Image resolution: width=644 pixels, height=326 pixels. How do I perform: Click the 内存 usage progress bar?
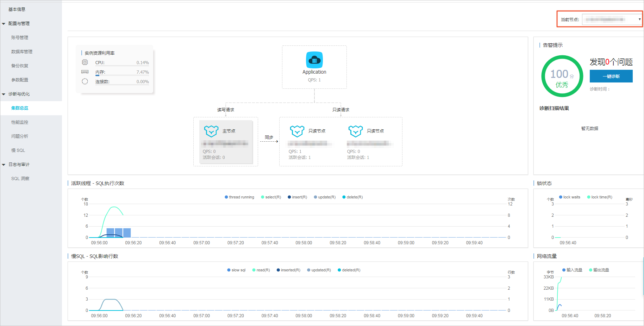tap(122, 75)
